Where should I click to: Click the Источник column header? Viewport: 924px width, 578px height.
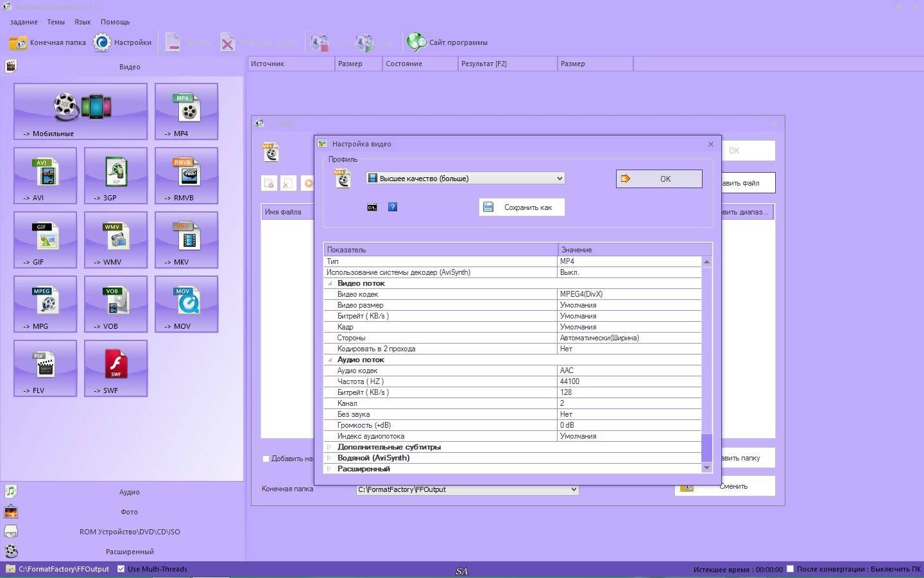point(291,64)
